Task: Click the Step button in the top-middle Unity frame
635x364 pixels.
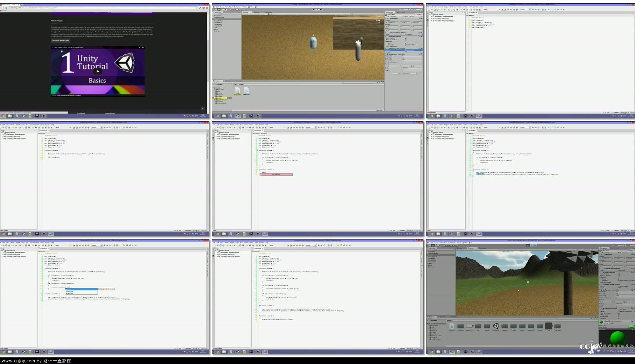Action: (x=321, y=10)
